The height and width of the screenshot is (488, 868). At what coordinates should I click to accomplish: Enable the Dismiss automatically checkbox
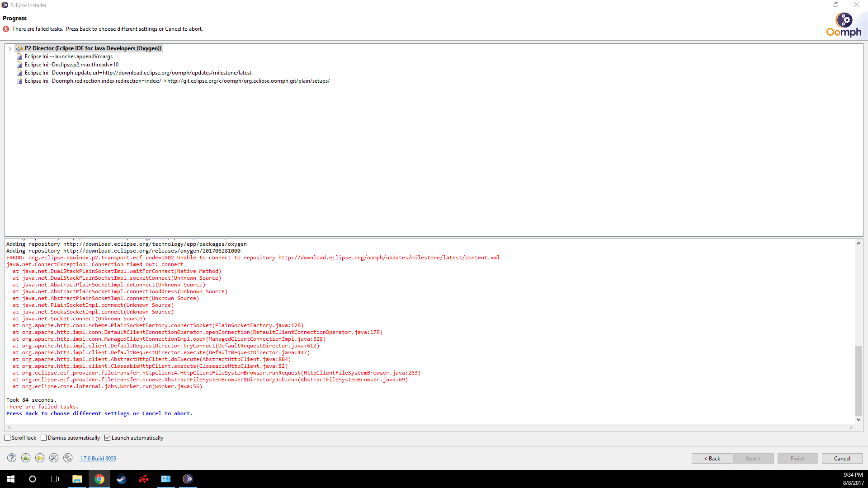(43, 438)
